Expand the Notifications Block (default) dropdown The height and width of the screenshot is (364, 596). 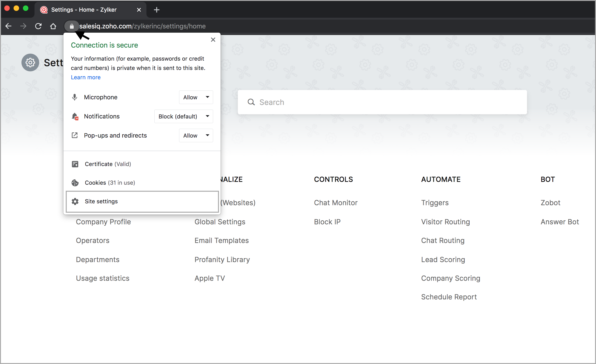point(183,116)
